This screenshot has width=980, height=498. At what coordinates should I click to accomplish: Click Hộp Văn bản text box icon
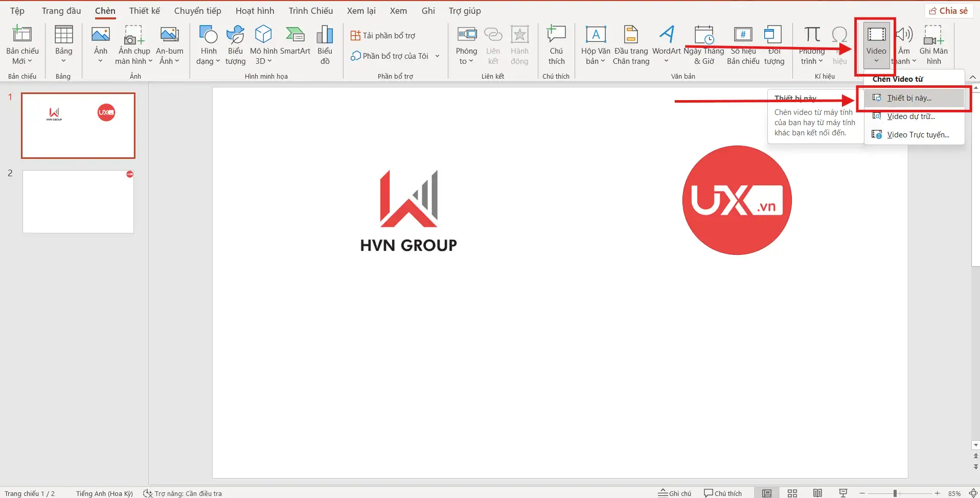click(596, 45)
